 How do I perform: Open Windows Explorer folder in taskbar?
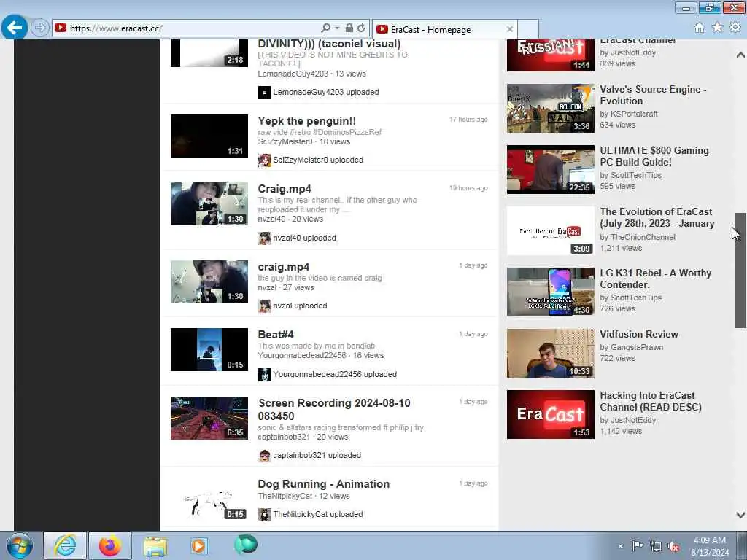coord(155,546)
